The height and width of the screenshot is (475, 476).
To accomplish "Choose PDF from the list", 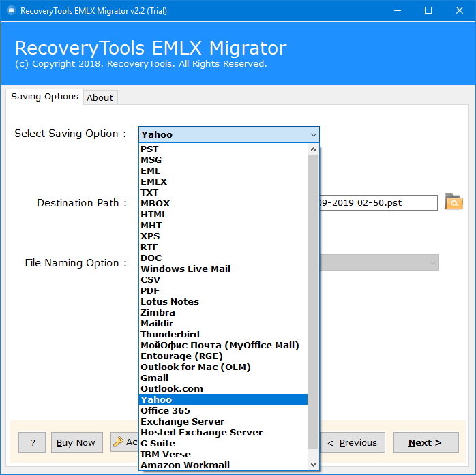I will (223, 291).
